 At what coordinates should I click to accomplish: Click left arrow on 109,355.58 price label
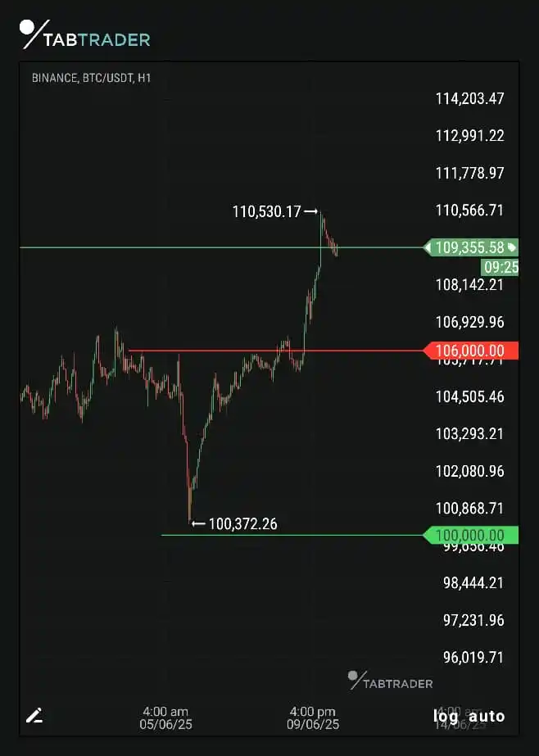[428, 248]
